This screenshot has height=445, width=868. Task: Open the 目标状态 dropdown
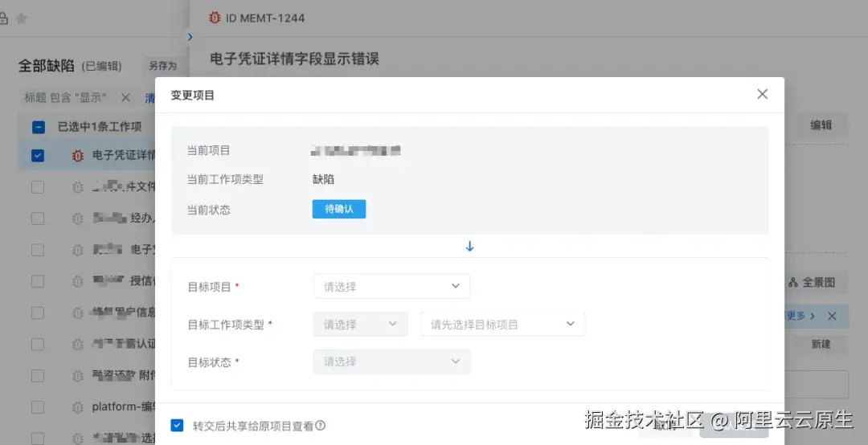click(392, 361)
